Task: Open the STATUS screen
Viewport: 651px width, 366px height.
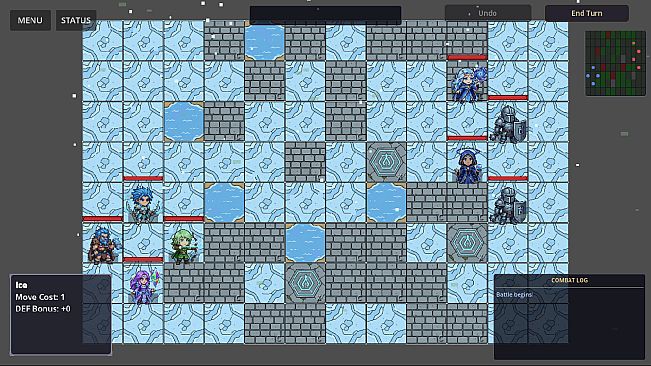Action: 76,20
